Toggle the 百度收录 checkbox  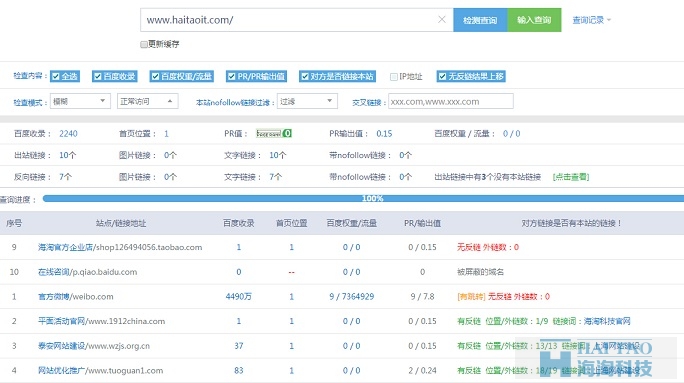pyautogui.click(x=98, y=76)
